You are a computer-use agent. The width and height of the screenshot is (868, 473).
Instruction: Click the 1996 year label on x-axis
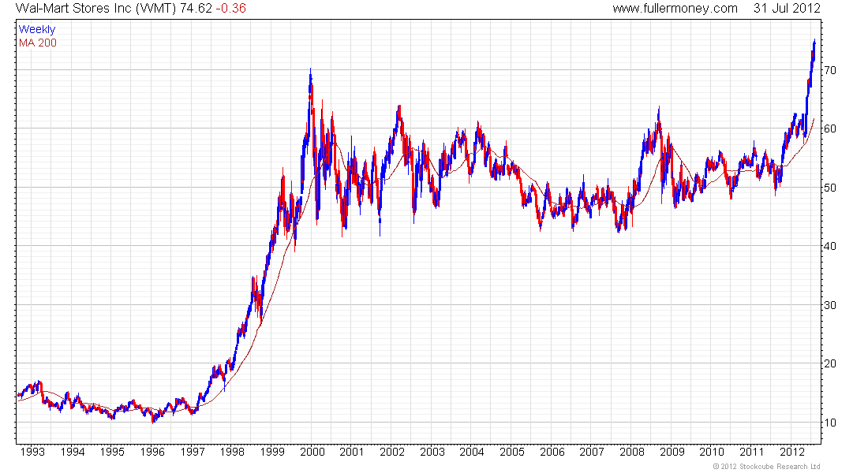coord(152,452)
